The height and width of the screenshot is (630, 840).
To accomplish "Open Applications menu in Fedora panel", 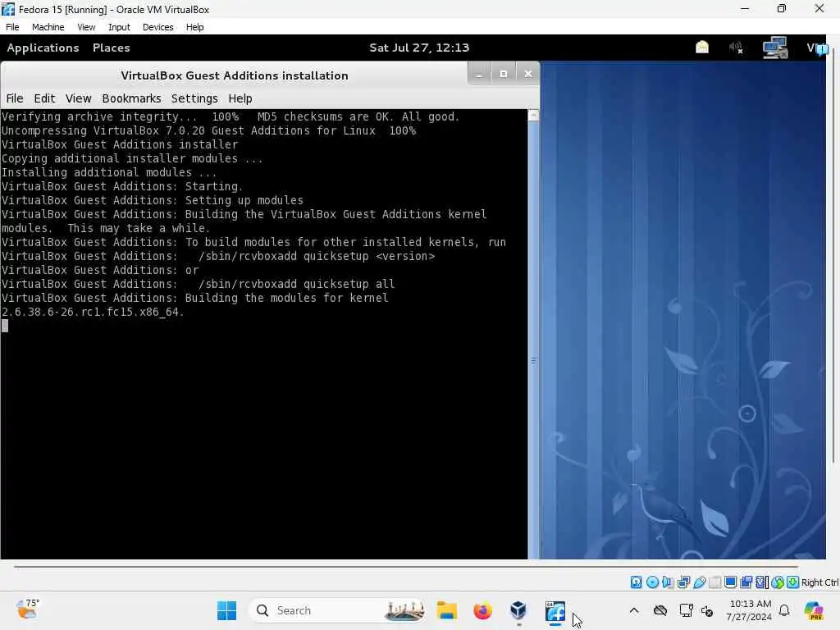I will [x=43, y=48].
